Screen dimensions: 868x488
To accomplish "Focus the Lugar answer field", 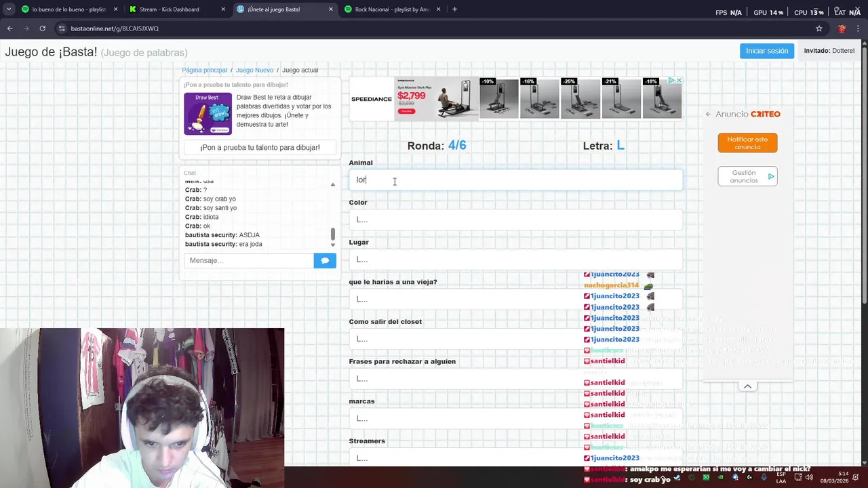I will click(515, 260).
